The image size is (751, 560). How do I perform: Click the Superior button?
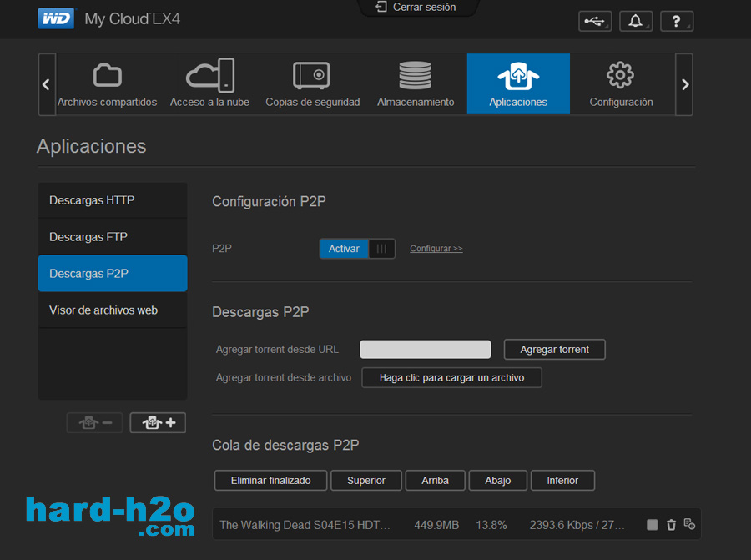(x=366, y=481)
